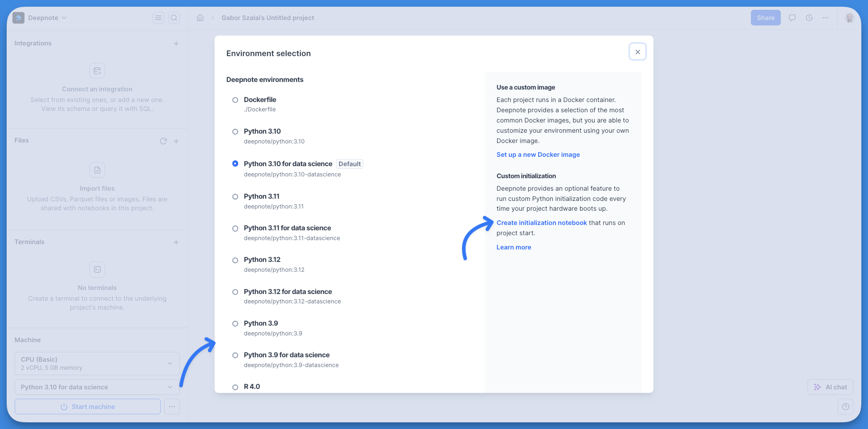Image resolution: width=868 pixels, height=429 pixels.
Task: Click the database integration icon
Action: click(x=97, y=71)
